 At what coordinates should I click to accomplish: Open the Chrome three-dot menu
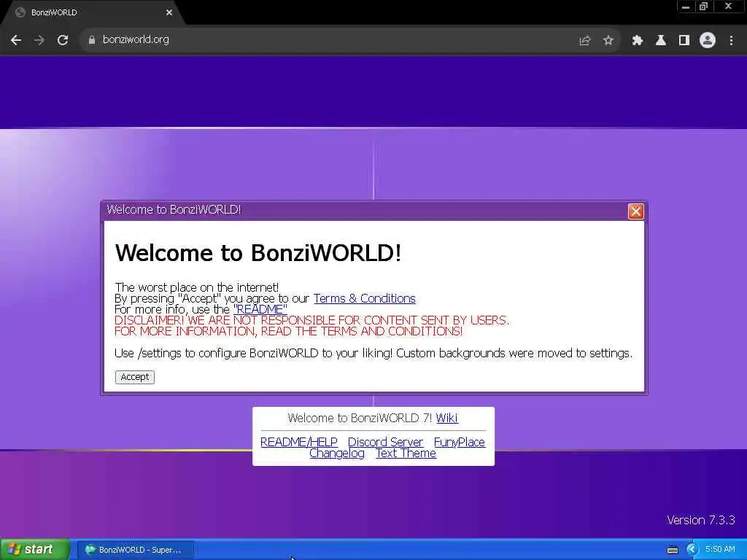(731, 41)
